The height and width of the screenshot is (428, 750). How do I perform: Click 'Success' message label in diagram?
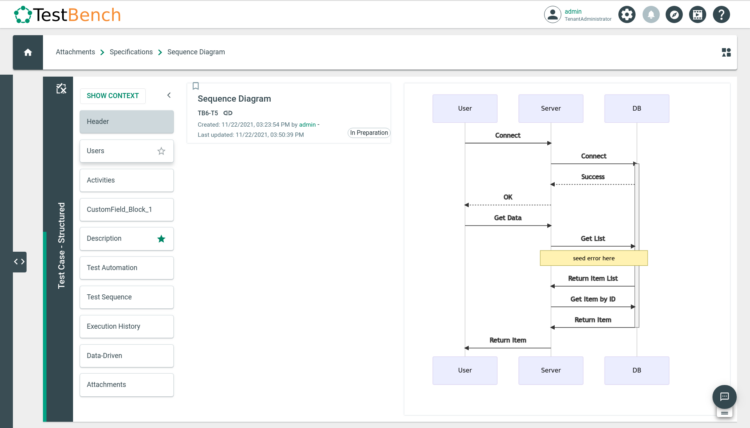(x=593, y=177)
